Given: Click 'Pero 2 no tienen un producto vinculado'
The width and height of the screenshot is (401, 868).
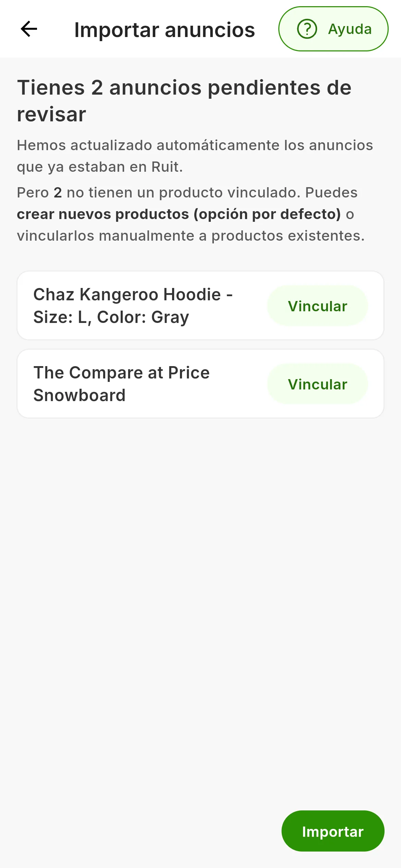Looking at the screenshot, I should 159,193.
